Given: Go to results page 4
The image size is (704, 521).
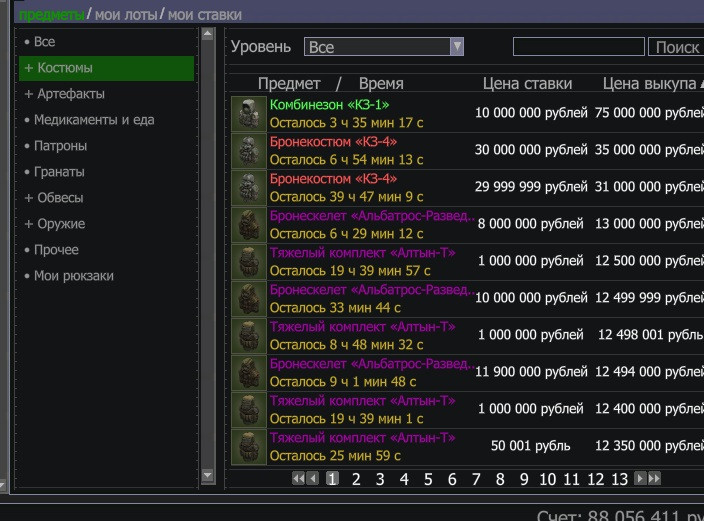Looking at the screenshot, I should coord(404,479).
